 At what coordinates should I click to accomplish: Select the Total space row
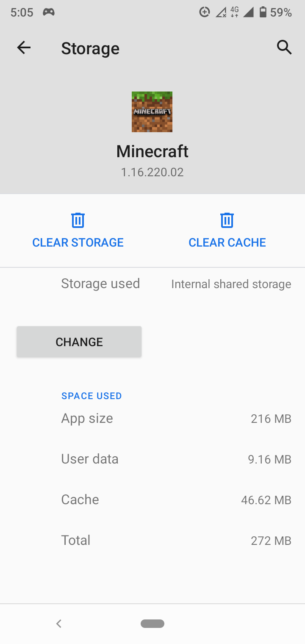coord(176,541)
